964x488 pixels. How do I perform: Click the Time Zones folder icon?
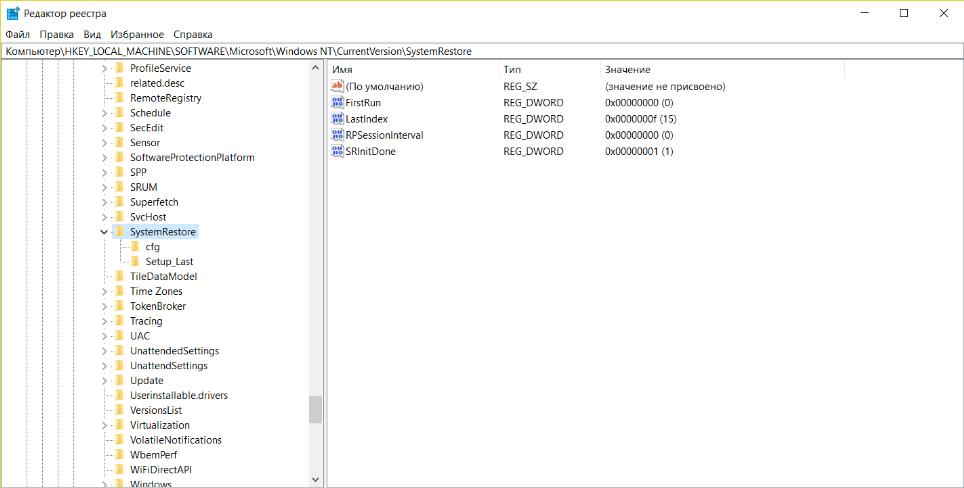pos(119,291)
